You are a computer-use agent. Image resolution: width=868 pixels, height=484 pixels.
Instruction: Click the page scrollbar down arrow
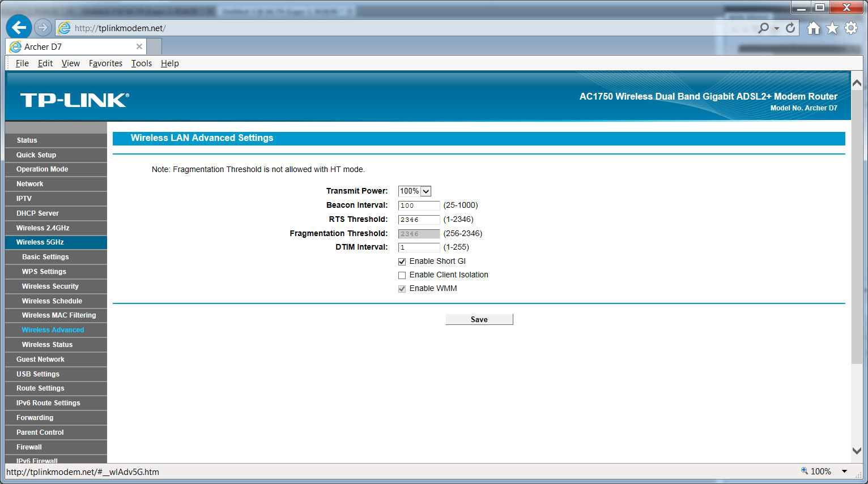[857, 451]
